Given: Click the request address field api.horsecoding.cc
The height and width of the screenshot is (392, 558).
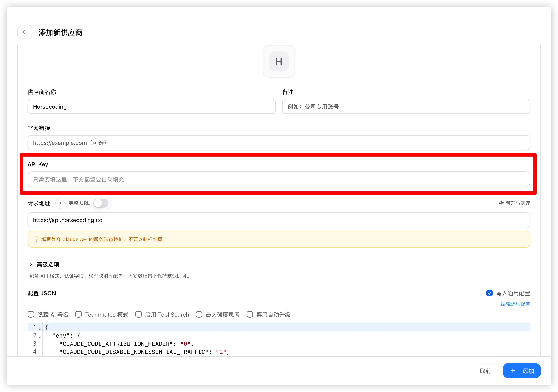Looking at the screenshot, I should click(x=279, y=220).
